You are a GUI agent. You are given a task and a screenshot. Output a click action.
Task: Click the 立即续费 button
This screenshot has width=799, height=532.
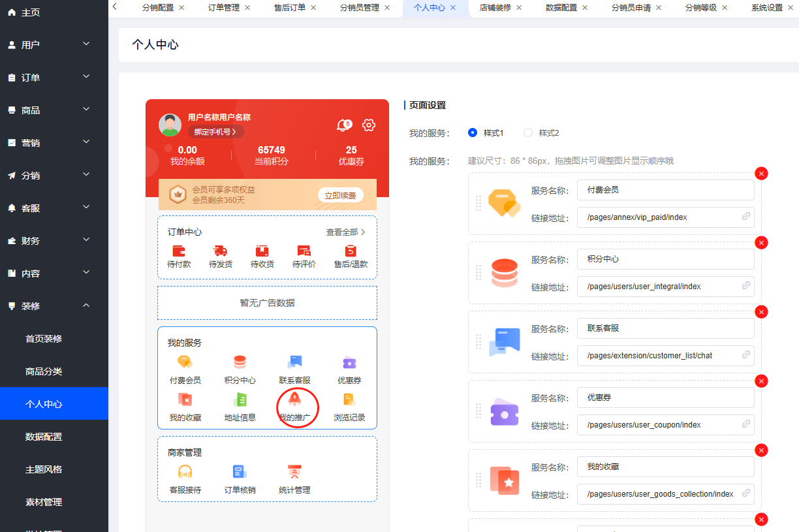[x=341, y=195]
